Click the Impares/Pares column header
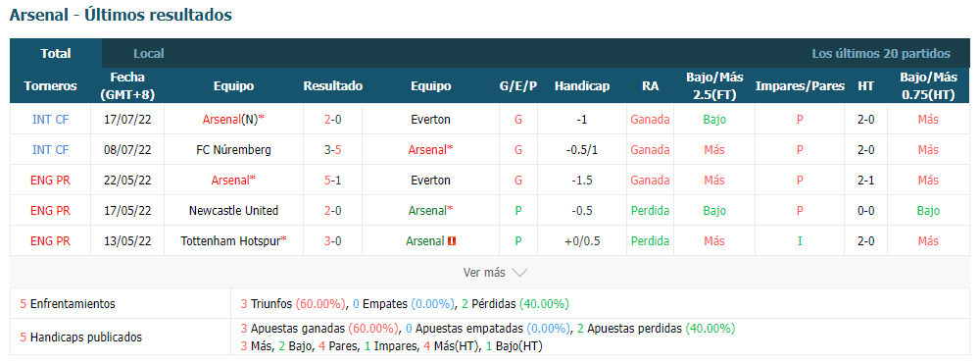Screen dimensions: 980x364 [x=800, y=86]
